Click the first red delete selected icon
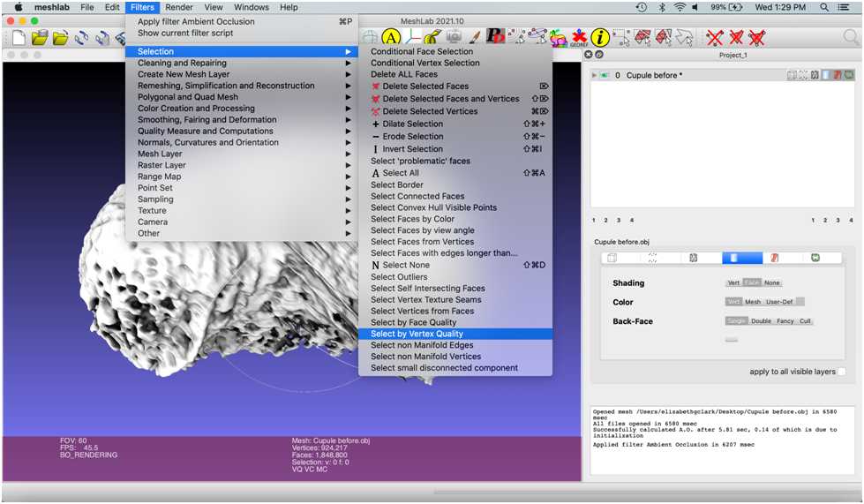 [x=715, y=37]
